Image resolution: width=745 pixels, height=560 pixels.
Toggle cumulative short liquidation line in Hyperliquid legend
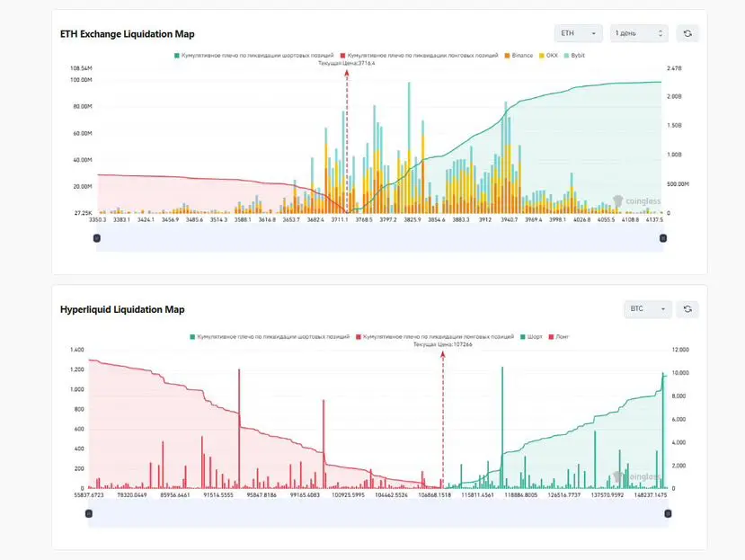pos(270,336)
